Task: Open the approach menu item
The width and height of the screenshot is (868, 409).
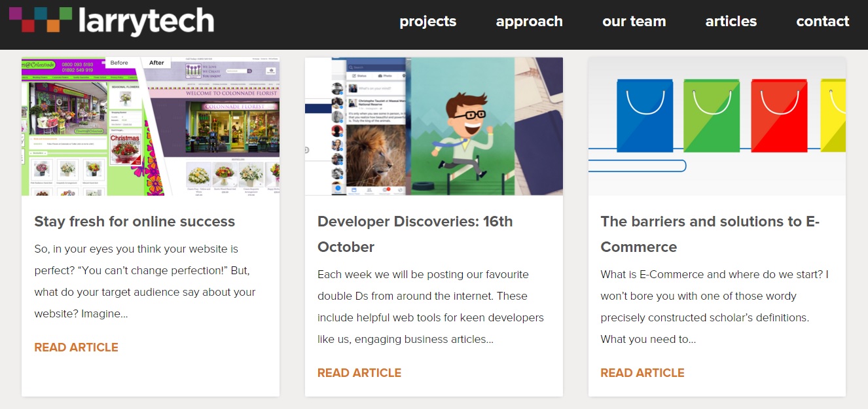Action: click(x=530, y=22)
